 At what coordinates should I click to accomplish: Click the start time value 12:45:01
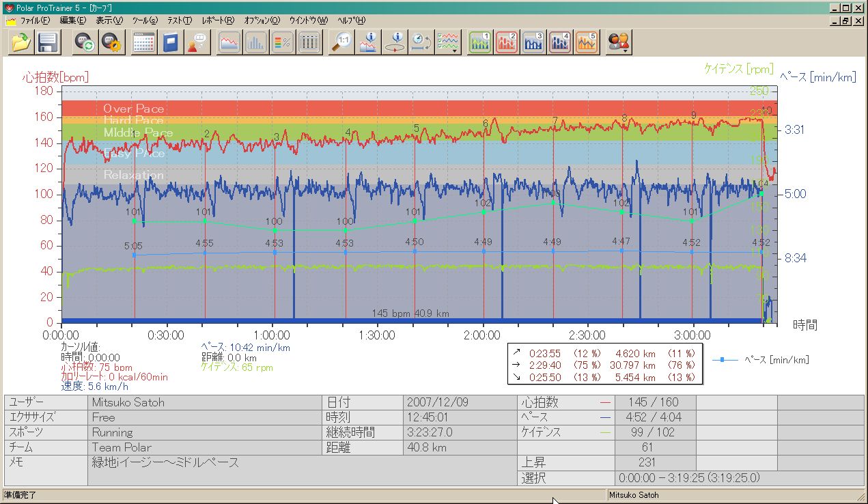pos(428,417)
